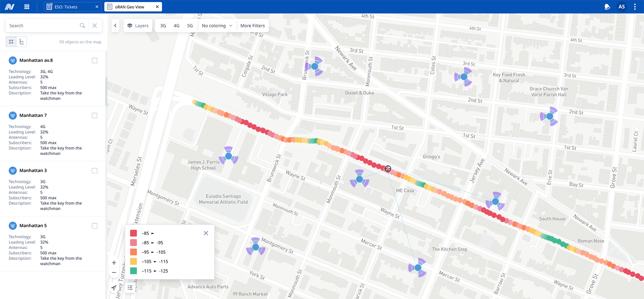This screenshot has height=299, width=644.
Task: Open the apps grid launcher
Action: (27, 7)
